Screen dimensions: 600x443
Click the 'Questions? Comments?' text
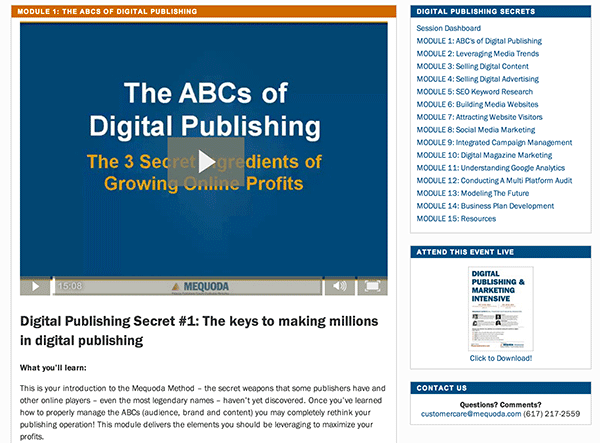[501, 404]
